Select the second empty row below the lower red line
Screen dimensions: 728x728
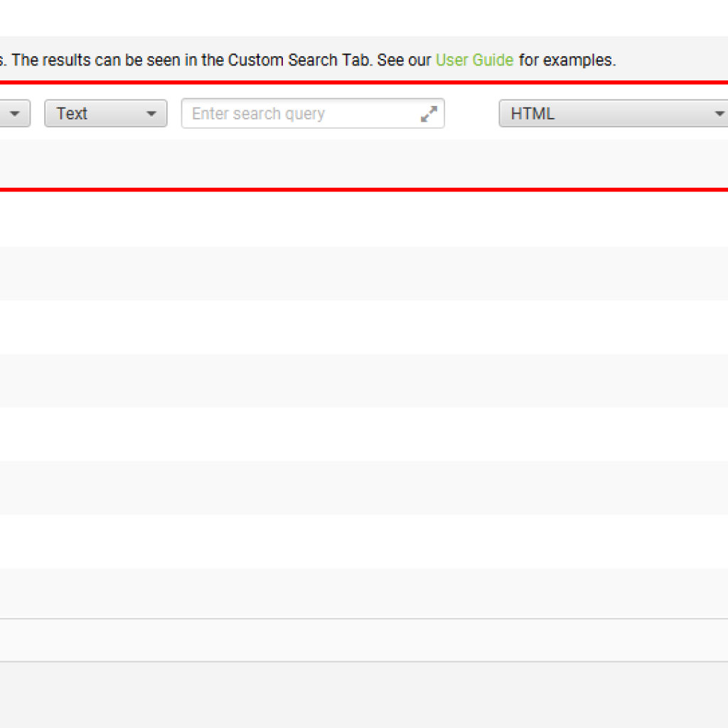[364, 274]
